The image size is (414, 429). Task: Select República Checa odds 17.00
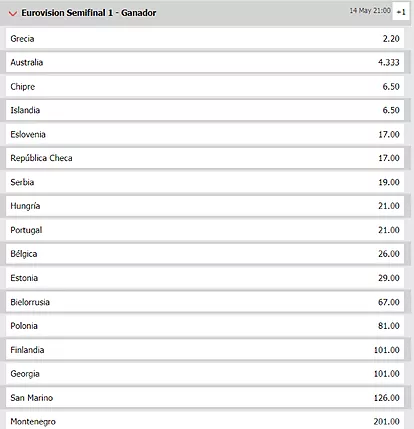pyautogui.click(x=205, y=158)
